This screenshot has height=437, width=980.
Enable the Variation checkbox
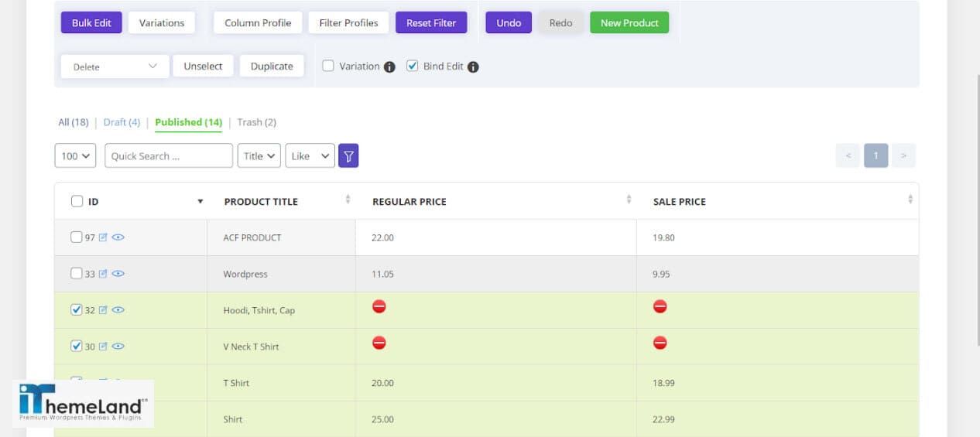[328, 66]
